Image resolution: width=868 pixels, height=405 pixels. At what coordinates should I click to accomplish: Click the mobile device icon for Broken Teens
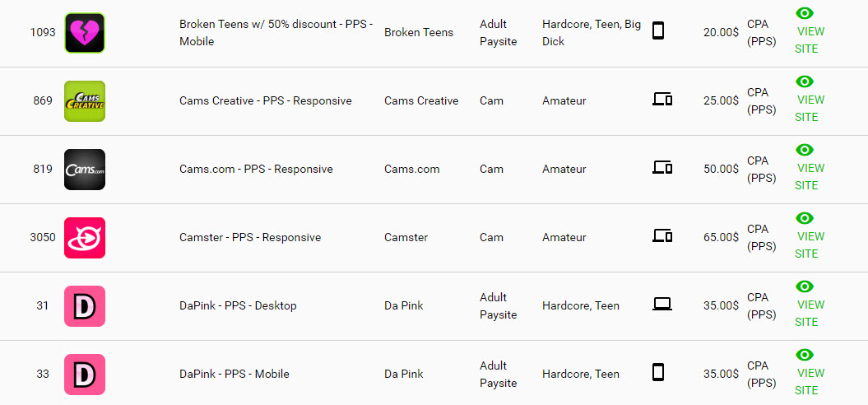tap(657, 30)
